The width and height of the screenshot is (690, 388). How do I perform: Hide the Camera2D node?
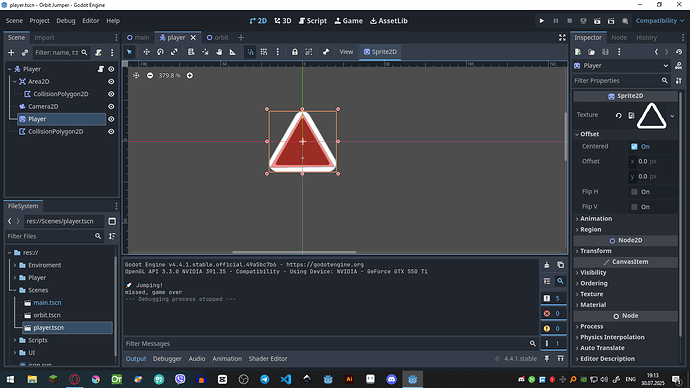coord(111,106)
